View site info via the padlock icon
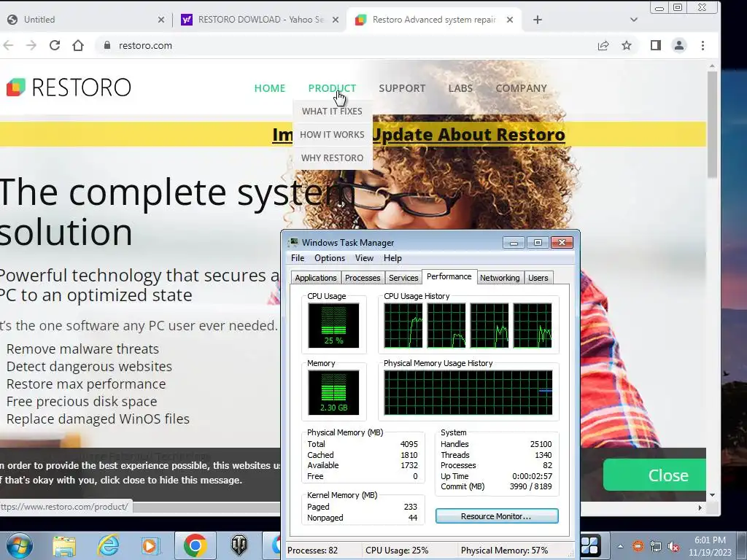This screenshot has width=747, height=560. pos(107,45)
